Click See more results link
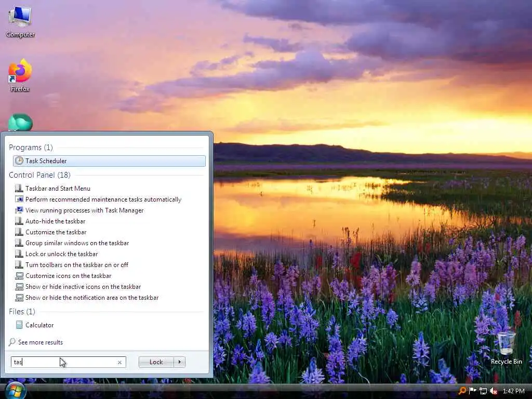The image size is (532, 399). pyautogui.click(x=41, y=342)
